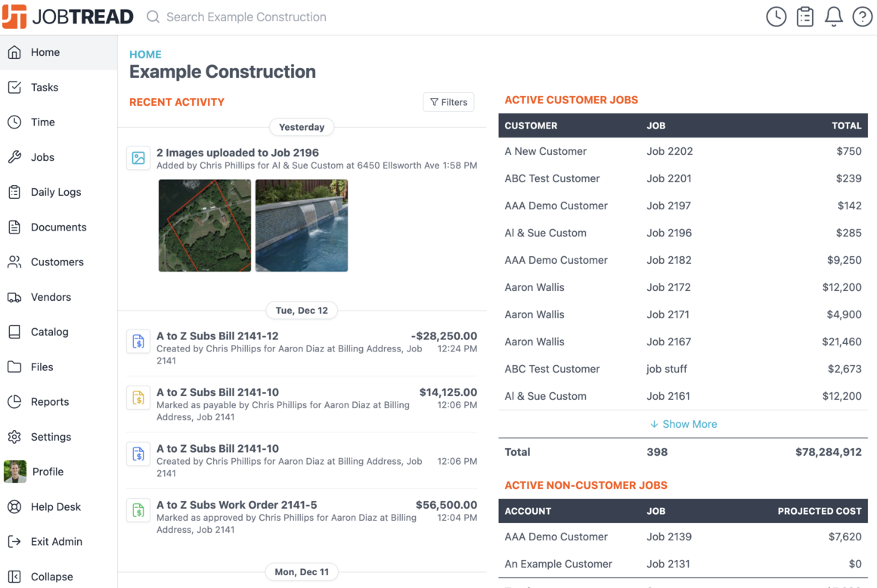Click the search magnifier icon
Viewport: 877px width, 588px height.
(153, 17)
